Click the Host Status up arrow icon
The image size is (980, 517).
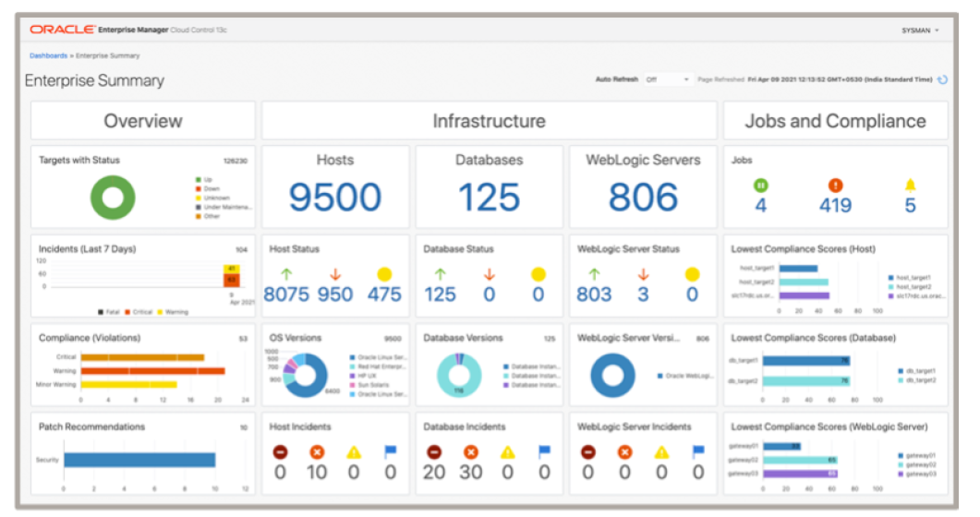click(286, 274)
